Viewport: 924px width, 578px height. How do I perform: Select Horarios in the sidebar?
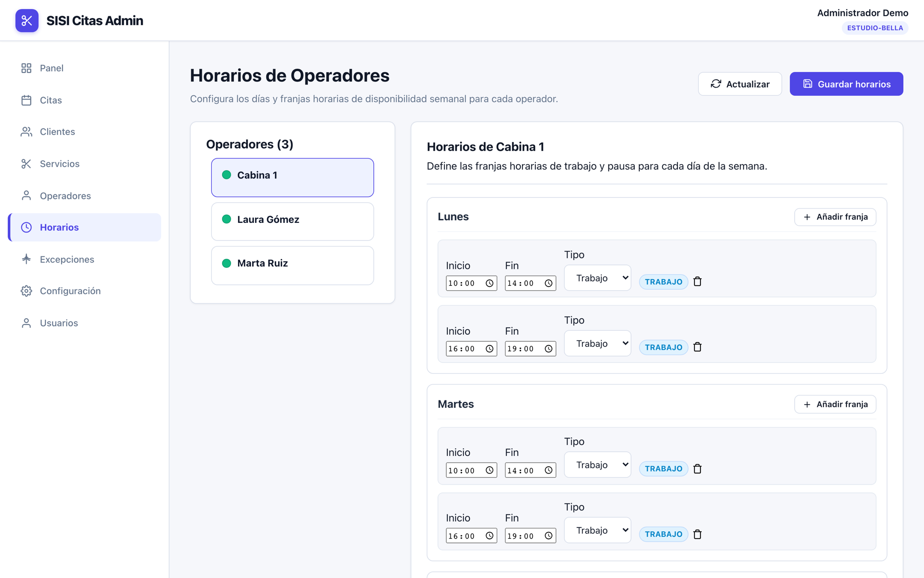(x=85, y=227)
